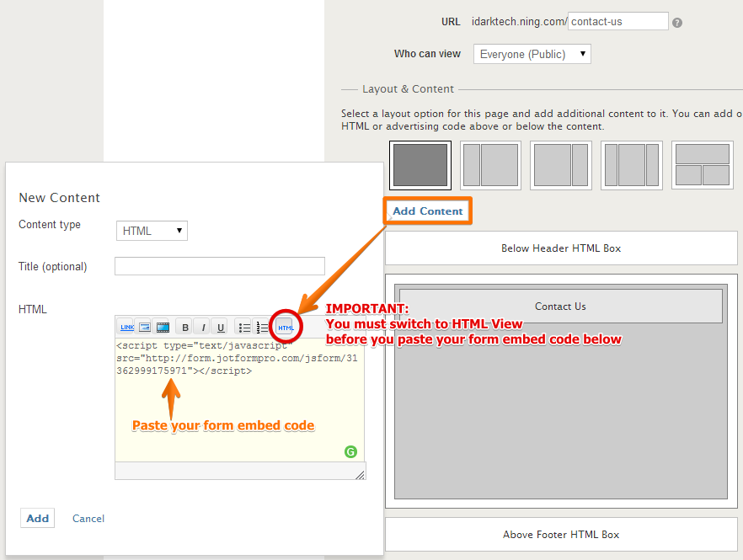Switch editor to HTML view
This screenshot has height=560, width=743.
click(286, 328)
